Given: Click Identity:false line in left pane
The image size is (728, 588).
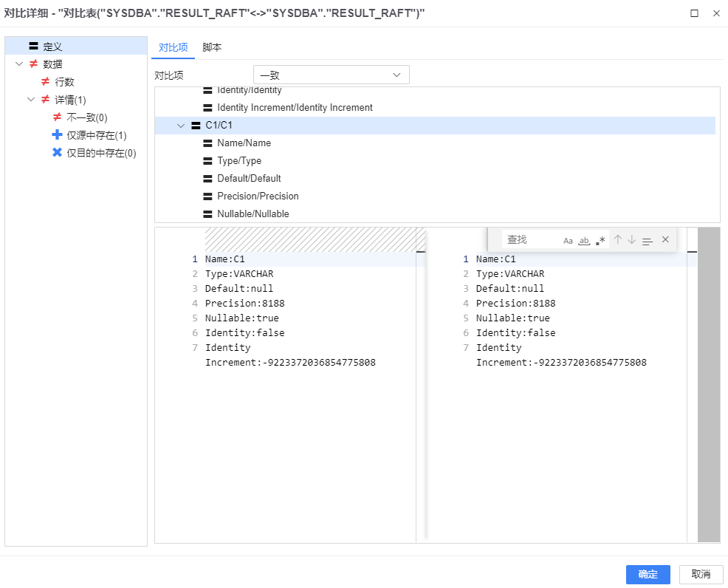Looking at the screenshot, I should click(244, 333).
